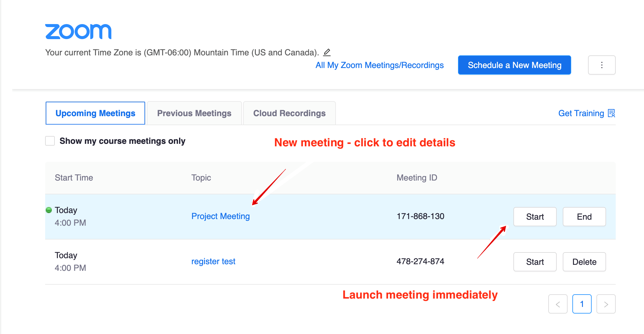Start the register test meeting
The width and height of the screenshot is (644, 334).
click(535, 262)
